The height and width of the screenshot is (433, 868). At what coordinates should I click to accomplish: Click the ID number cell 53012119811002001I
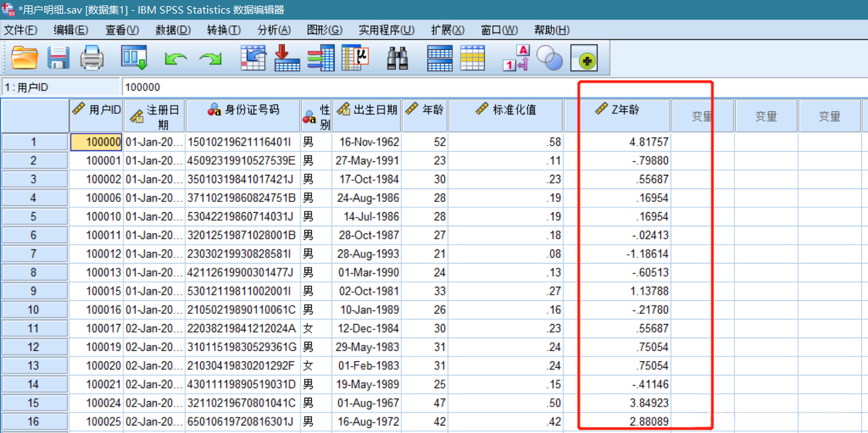243,291
